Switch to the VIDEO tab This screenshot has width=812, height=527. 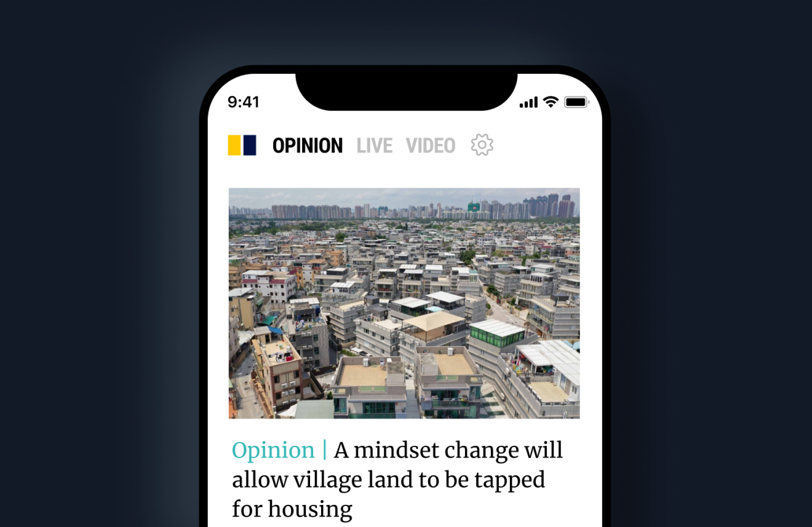pyautogui.click(x=431, y=146)
